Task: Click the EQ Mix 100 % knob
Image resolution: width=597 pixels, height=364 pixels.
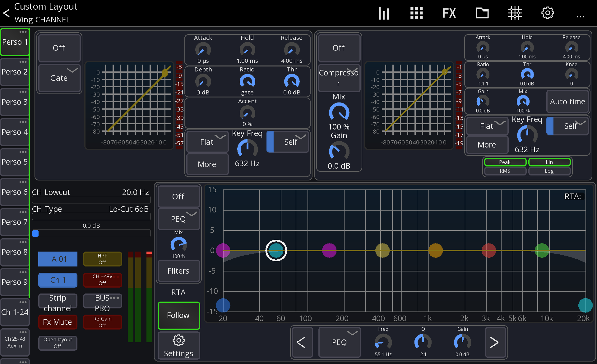Action: point(178,244)
